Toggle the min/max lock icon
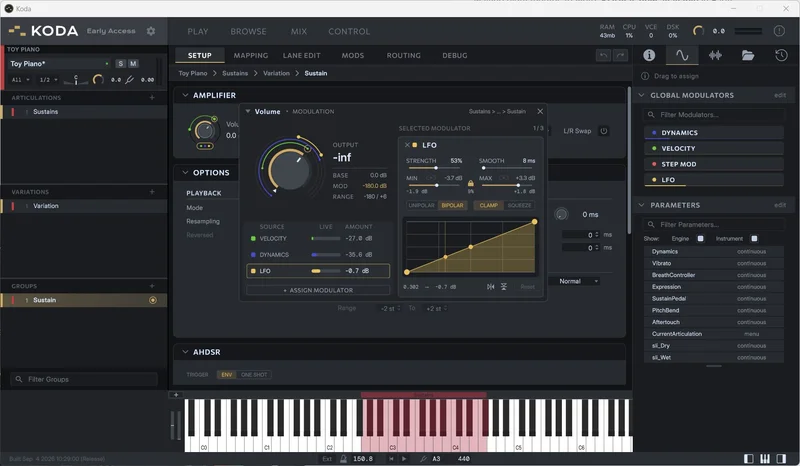800x466 pixels. click(x=470, y=183)
